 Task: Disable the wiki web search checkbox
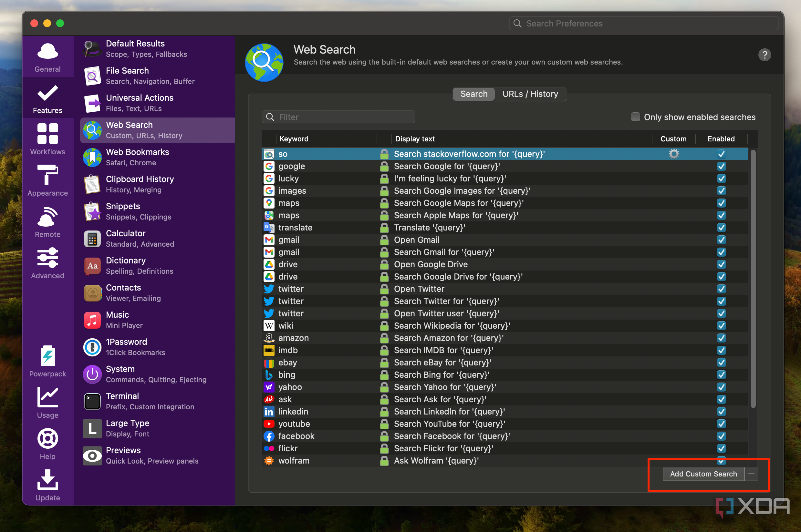(x=721, y=326)
